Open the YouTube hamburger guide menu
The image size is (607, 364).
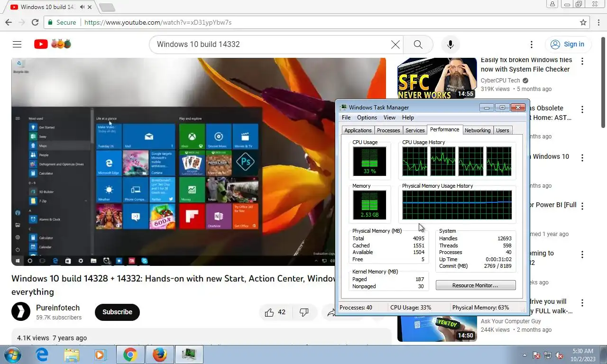tap(17, 44)
